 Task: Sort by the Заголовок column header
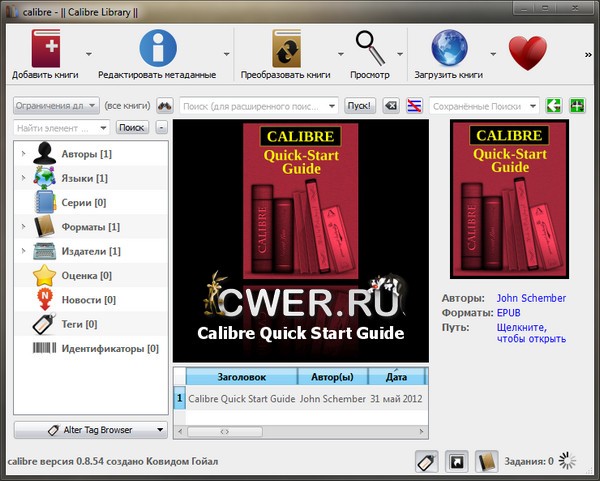pyautogui.click(x=242, y=377)
